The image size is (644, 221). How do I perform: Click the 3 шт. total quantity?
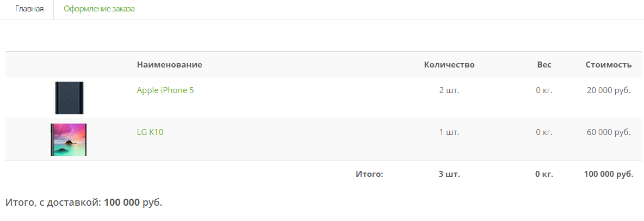(449, 174)
